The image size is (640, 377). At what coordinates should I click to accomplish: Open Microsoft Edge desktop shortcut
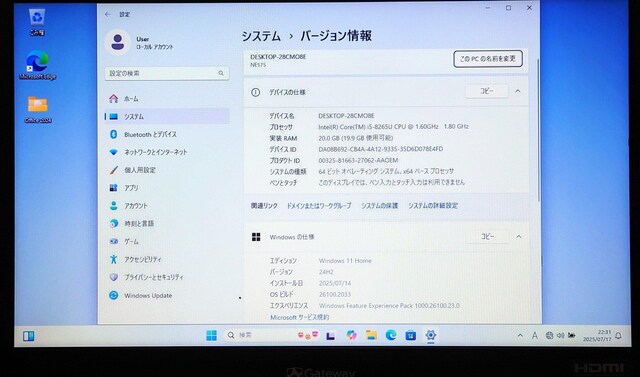(38, 65)
